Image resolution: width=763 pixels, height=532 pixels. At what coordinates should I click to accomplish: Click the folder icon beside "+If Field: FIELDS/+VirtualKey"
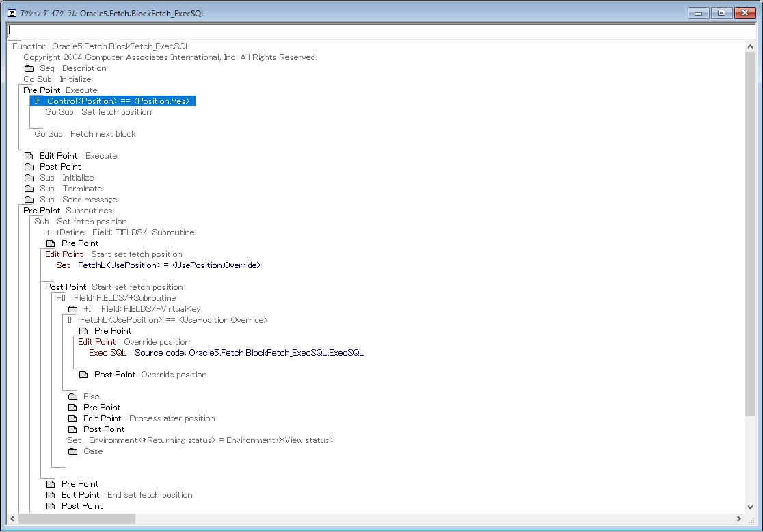[73, 308]
